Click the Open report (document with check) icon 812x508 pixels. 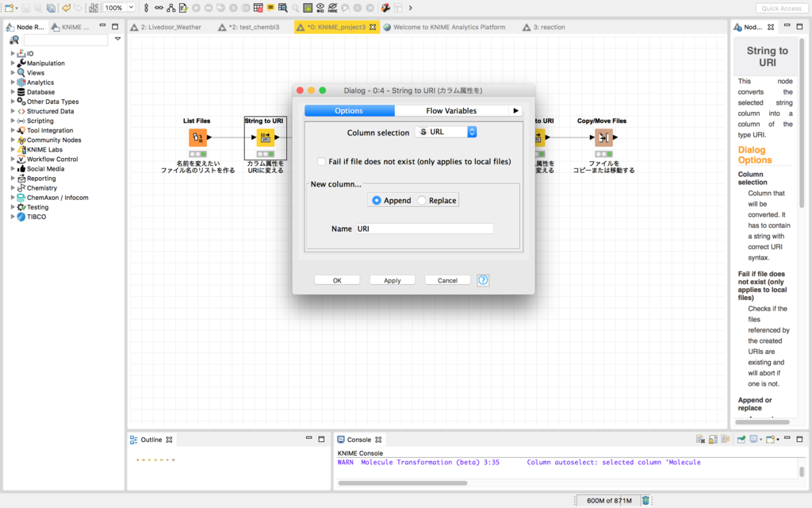click(x=183, y=8)
